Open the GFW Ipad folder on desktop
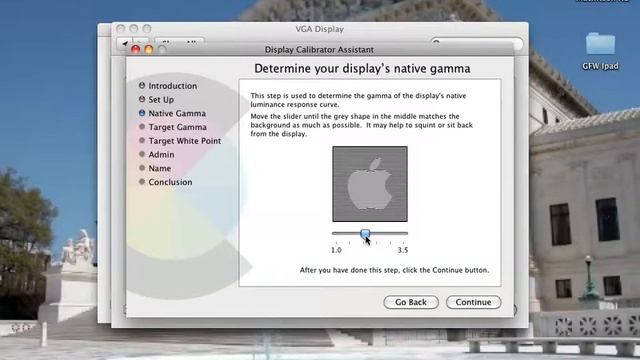The width and height of the screenshot is (640, 360). pyautogui.click(x=600, y=51)
